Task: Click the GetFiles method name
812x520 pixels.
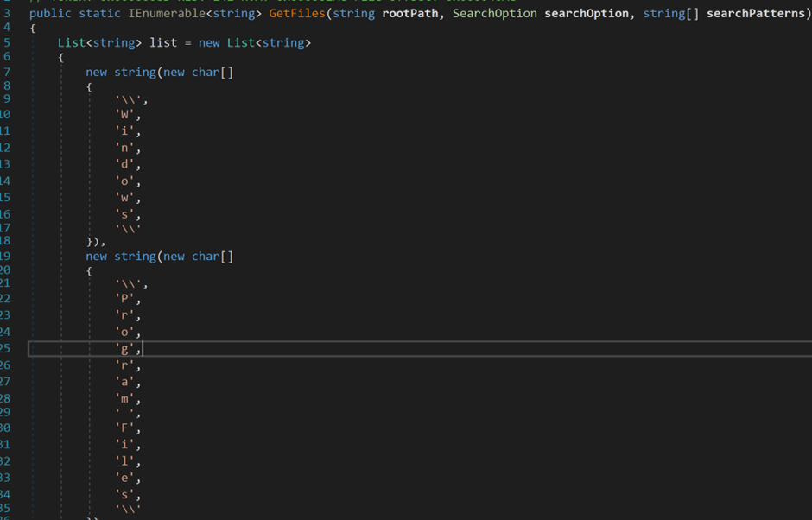Action: [x=297, y=14]
